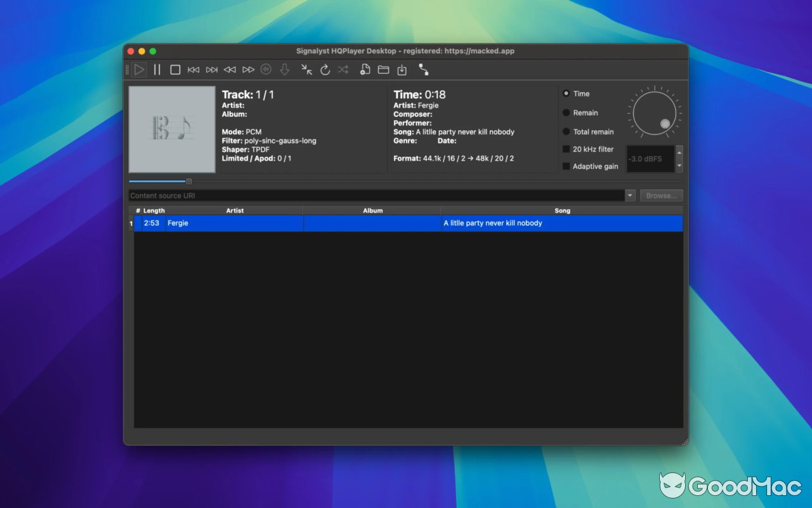This screenshot has width=812, height=508.
Task: Stop playback
Action: coord(175,70)
